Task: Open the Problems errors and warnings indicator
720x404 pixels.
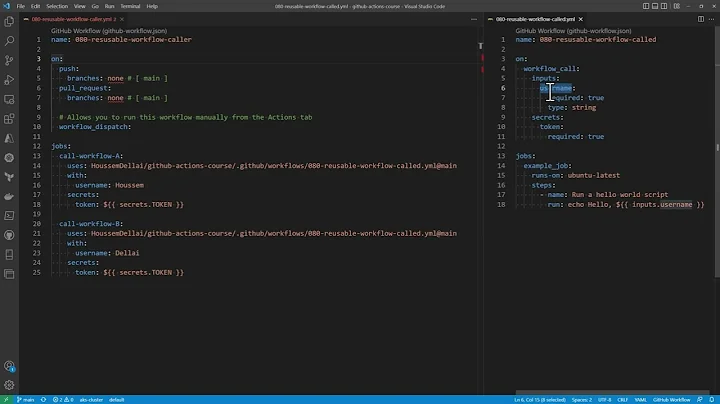Action: click(x=63, y=400)
